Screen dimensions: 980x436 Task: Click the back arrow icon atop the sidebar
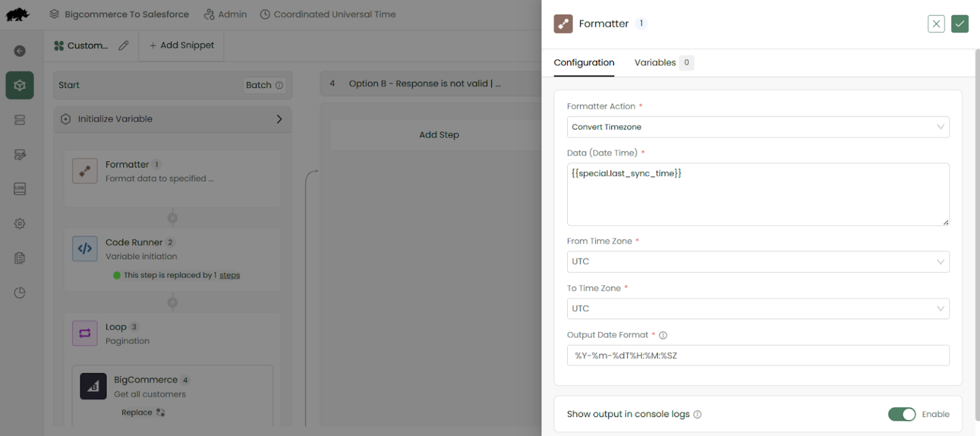pyautogui.click(x=19, y=50)
